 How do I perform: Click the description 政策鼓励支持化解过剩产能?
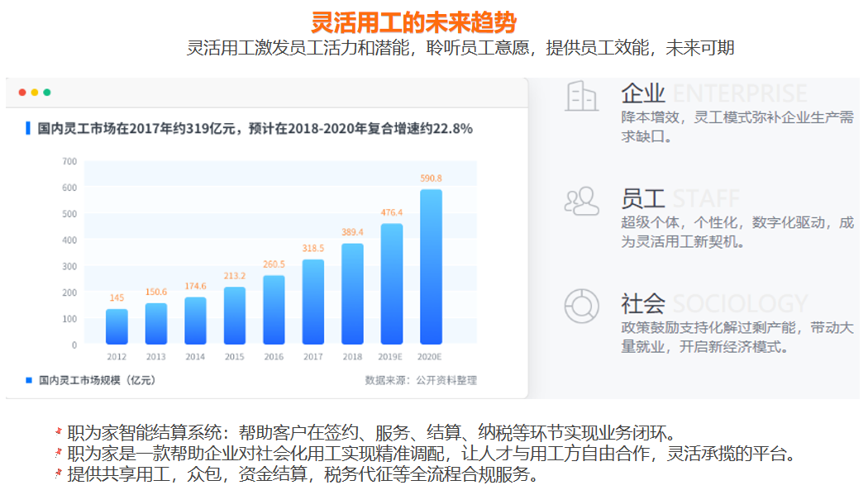point(737,337)
